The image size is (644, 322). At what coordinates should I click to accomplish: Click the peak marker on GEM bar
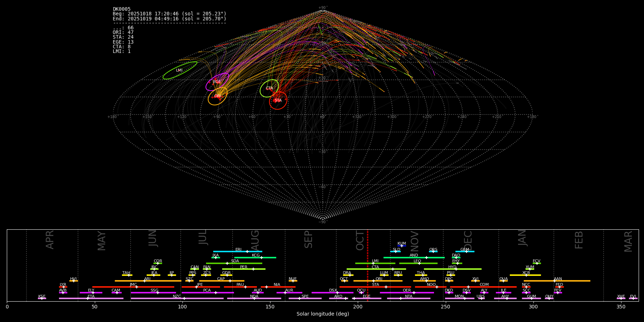(x=466, y=252)
